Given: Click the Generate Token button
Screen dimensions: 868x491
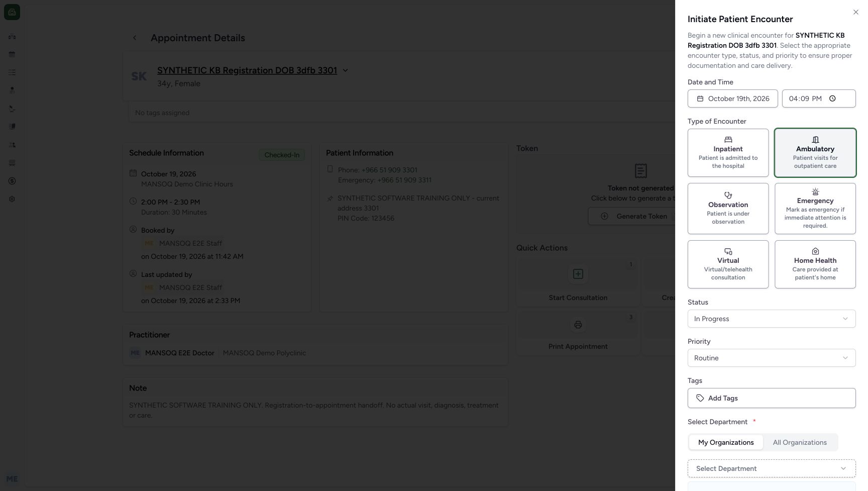Looking at the screenshot, I should 635,216.
